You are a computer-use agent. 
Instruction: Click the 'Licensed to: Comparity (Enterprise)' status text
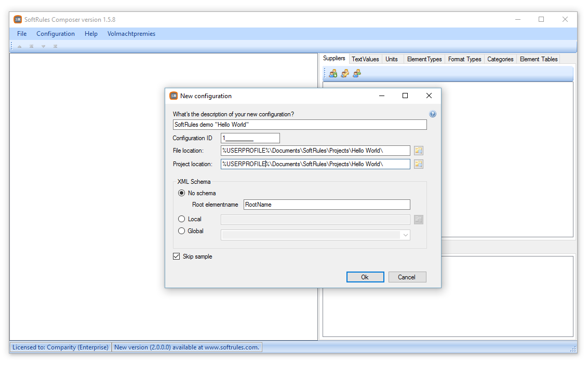point(60,347)
